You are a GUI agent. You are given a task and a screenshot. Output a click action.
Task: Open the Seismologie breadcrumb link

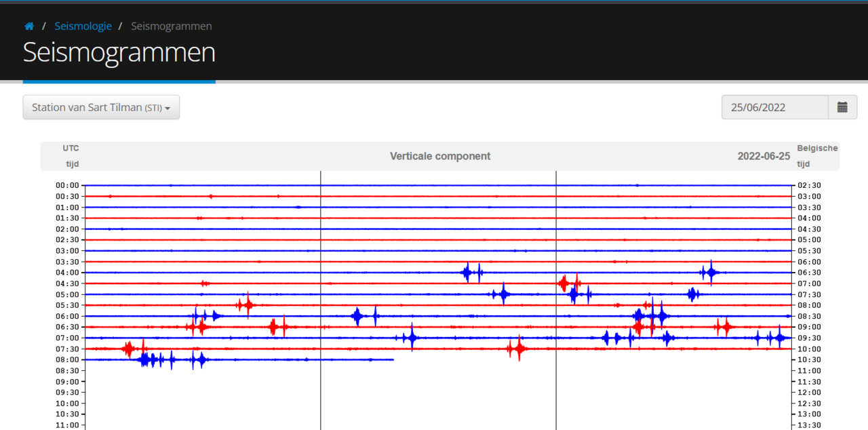coord(83,26)
